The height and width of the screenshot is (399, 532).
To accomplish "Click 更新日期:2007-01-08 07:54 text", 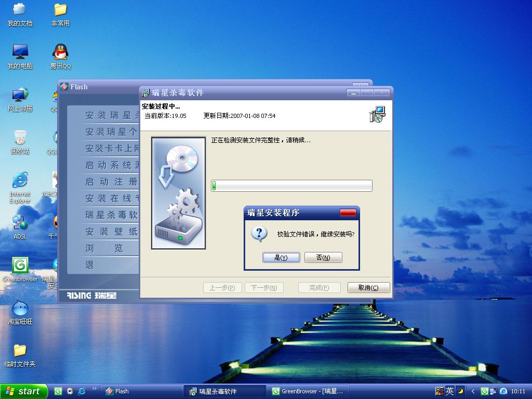I will (x=239, y=116).
